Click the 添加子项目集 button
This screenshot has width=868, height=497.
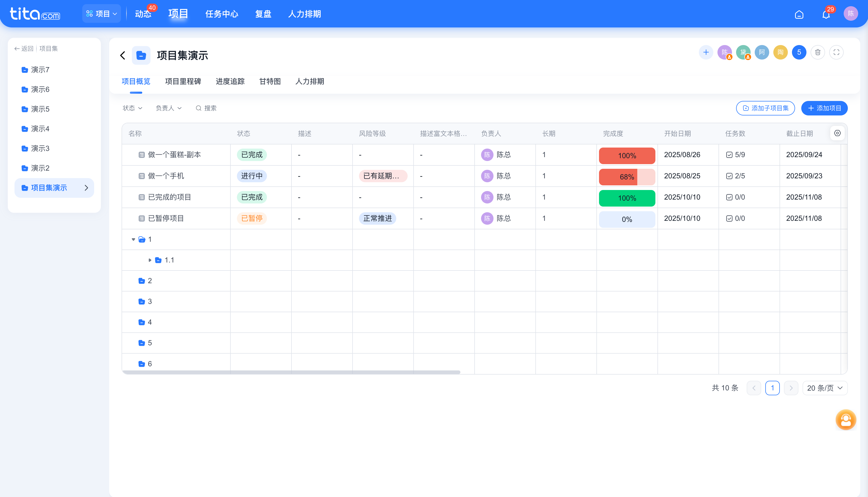point(765,108)
